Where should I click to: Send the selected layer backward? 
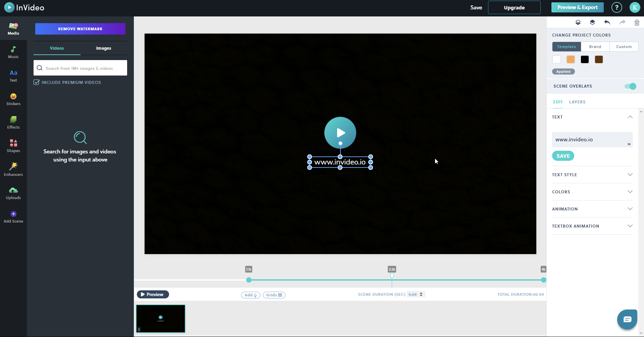578,22
